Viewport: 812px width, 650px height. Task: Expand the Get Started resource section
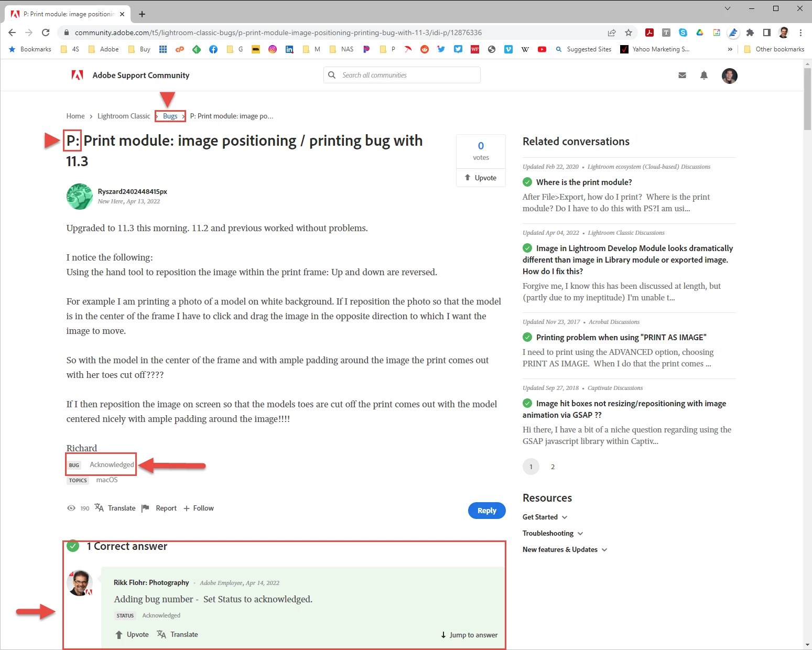pos(545,517)
